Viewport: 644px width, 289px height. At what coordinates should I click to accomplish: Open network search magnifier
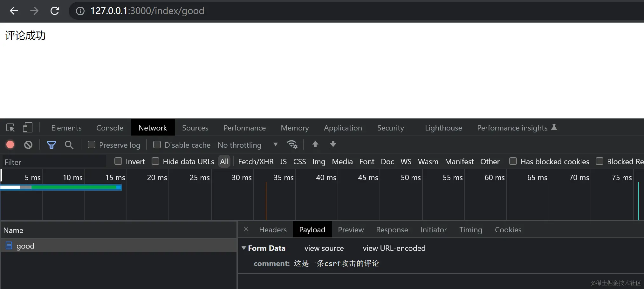click(x=69, y=145)
